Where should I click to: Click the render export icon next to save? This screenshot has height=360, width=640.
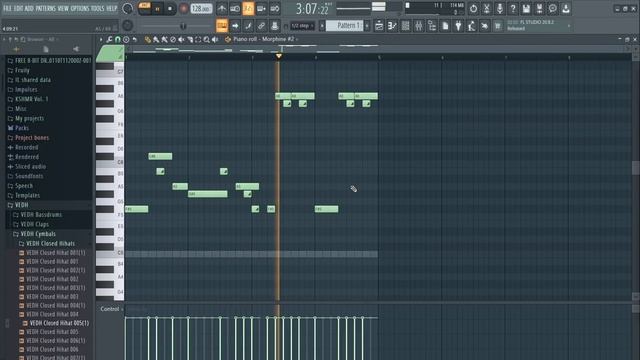click(539, 9)
